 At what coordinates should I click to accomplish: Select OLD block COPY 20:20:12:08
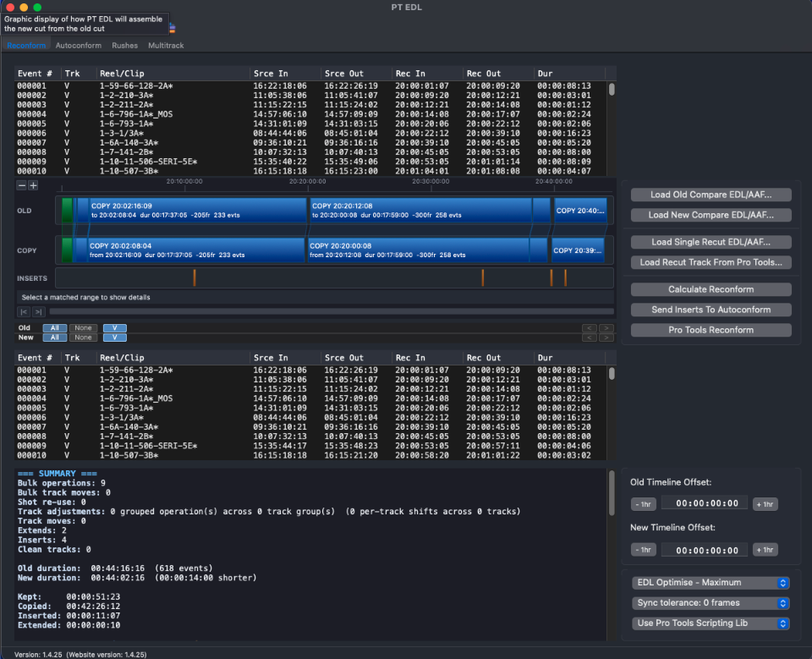(x=420, y=211)
